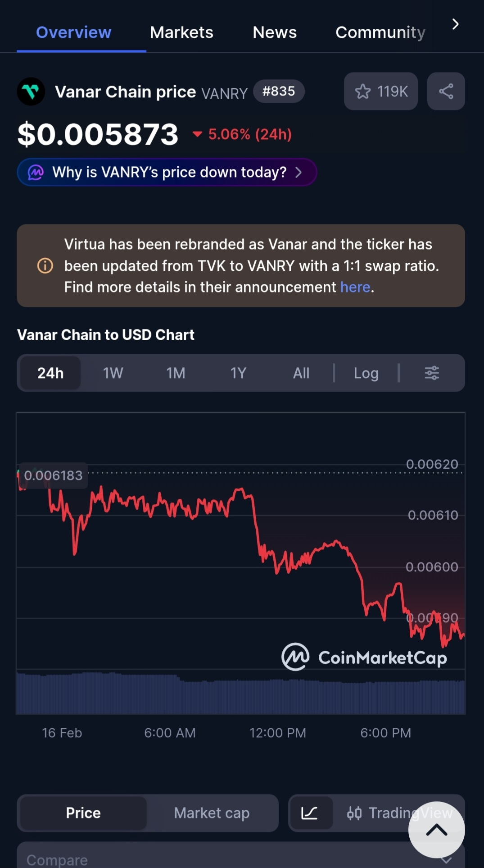Image resolution: width=484 pixels, height=868 pixels.
Task: Tap the scroll-to-top arrow button
Action: [x=436, y=830]
